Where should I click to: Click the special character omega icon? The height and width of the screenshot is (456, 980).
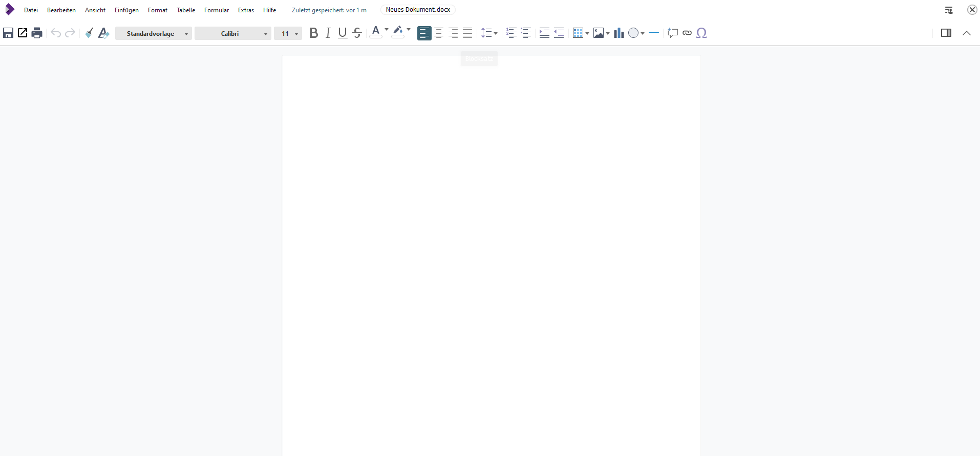[x=702, y=33]
